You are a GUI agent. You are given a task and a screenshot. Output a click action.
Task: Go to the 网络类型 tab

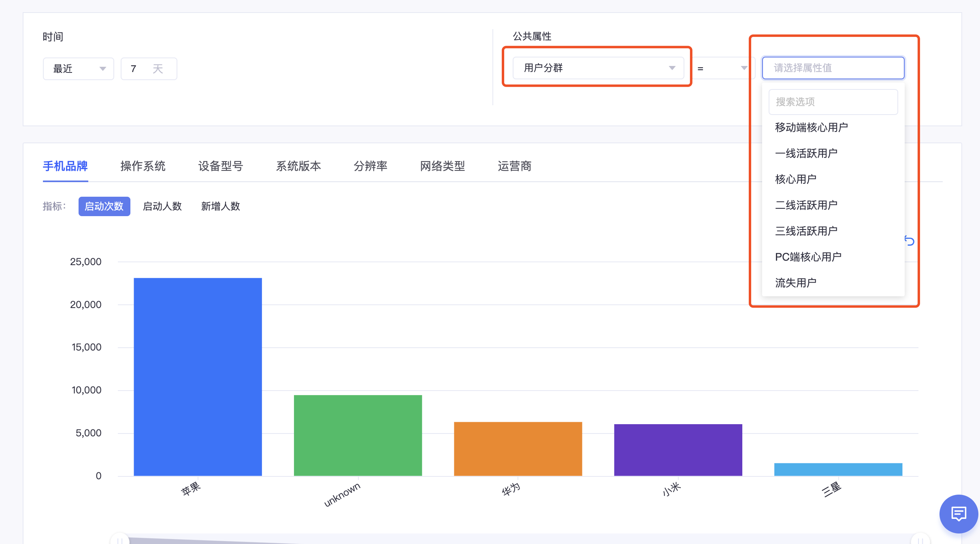coord(443,166)
